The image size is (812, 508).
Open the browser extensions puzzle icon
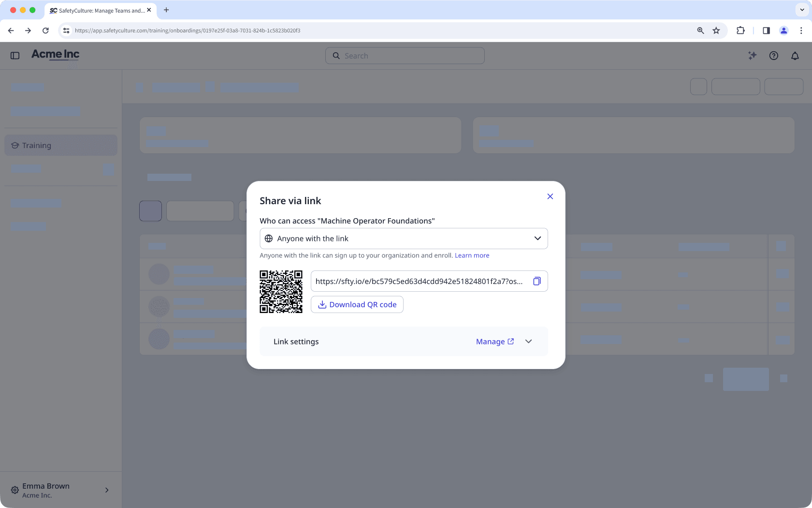click(740, 30)
